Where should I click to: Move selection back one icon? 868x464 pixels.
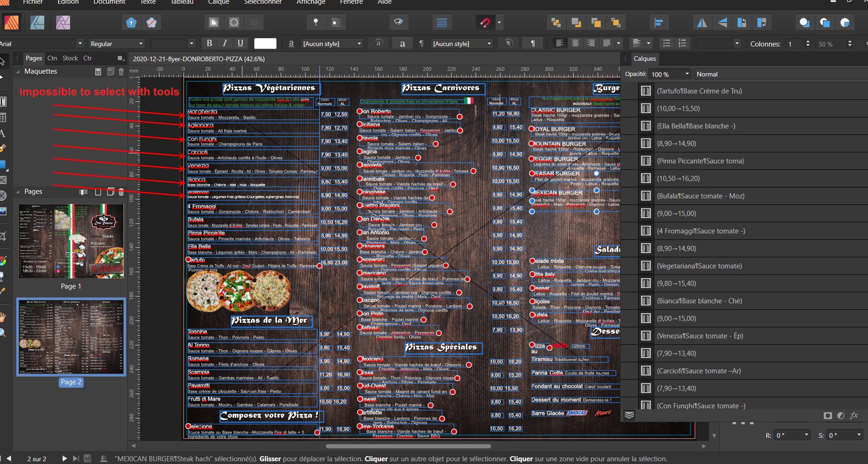pos(576,22)
